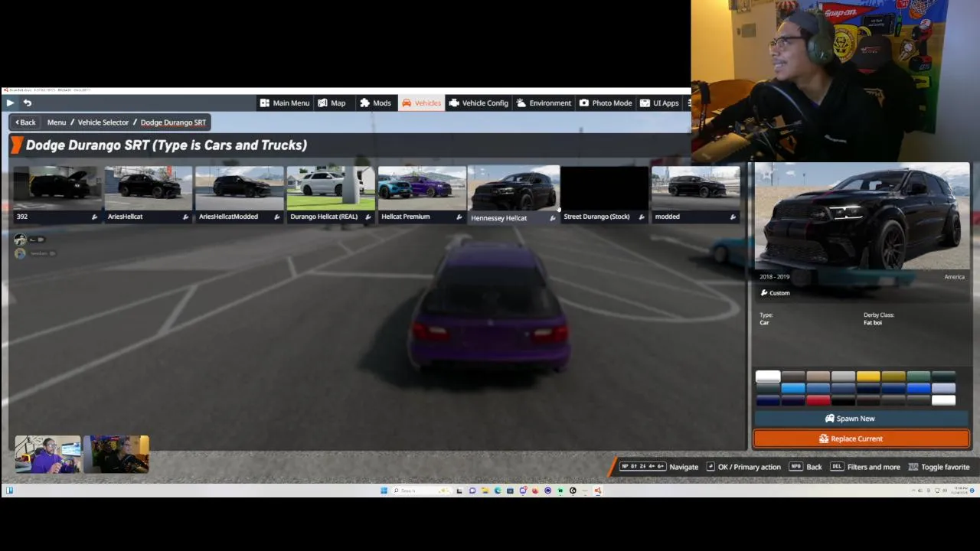Select the Durango Hellcat (REAL) thumbnail
The height and width of the screenshot is (551, 980).
click(331, 194)
